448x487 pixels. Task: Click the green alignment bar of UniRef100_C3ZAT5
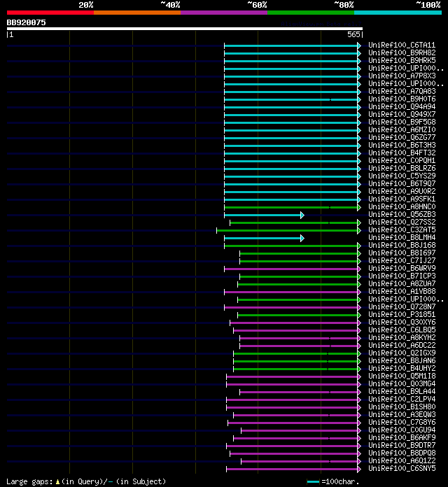pyautogui.click(x=288, y=230)
